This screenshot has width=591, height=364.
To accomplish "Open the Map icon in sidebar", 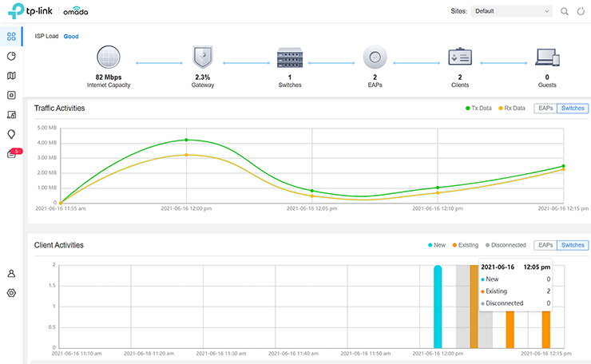I will [x=11, y=76].
